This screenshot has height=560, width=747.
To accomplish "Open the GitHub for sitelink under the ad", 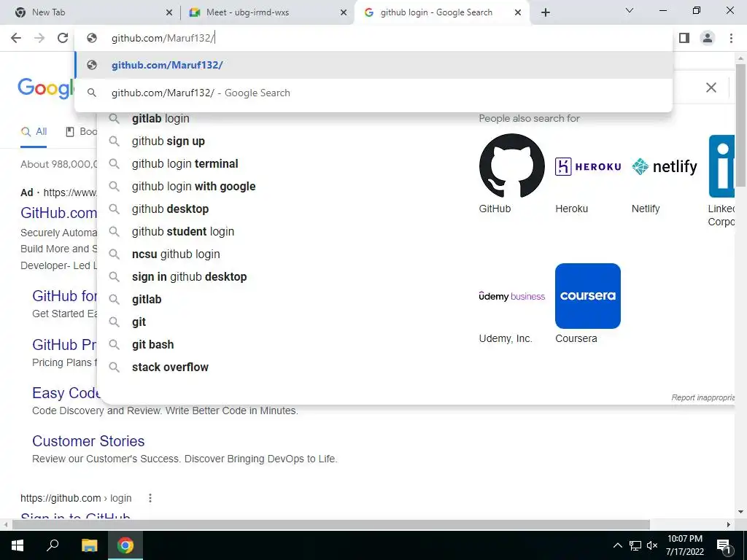I will [65, 296].
